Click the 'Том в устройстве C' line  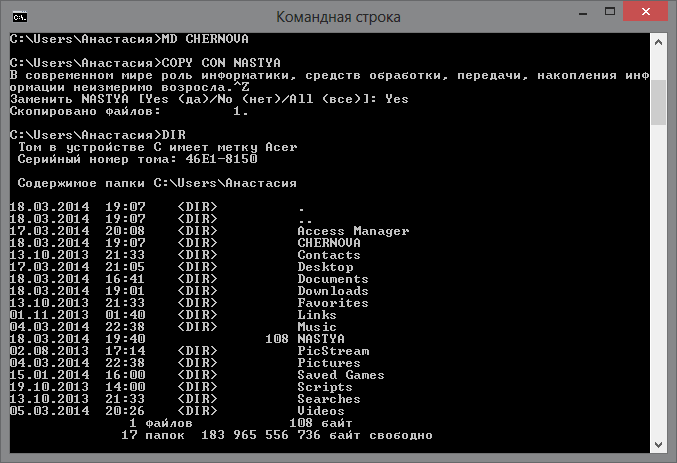coord(157,147)
